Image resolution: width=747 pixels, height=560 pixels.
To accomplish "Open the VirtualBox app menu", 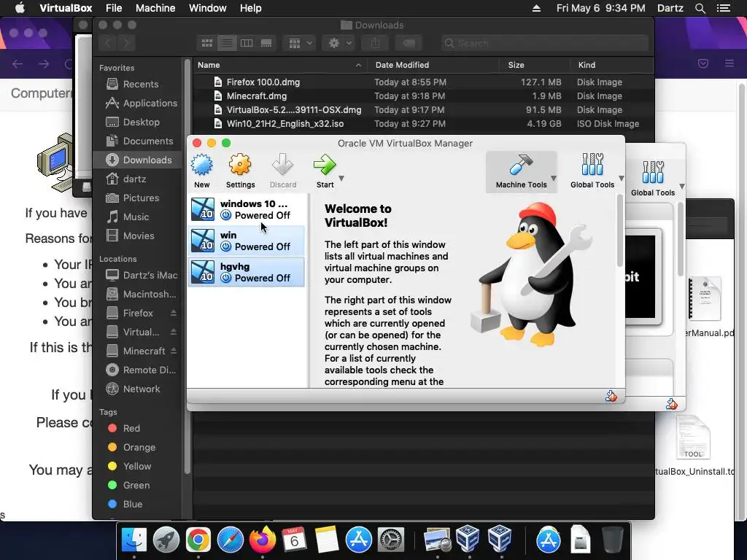I will 66,8.
